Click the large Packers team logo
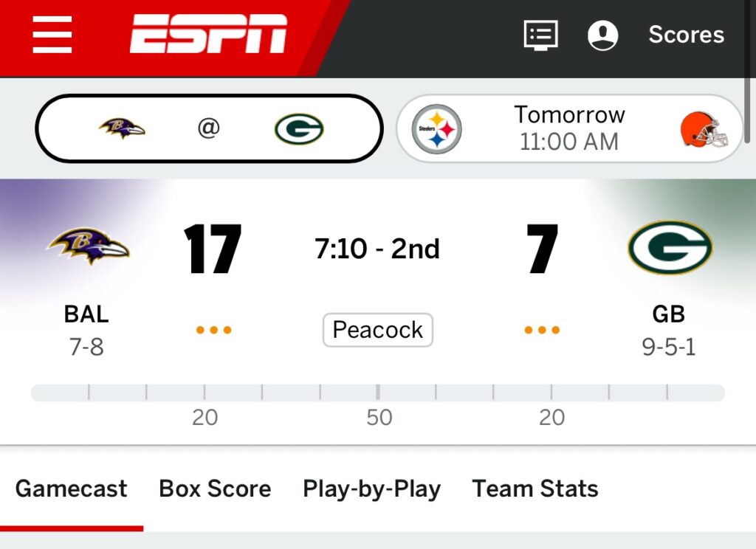The image size is (756, 549). (670, 247)
